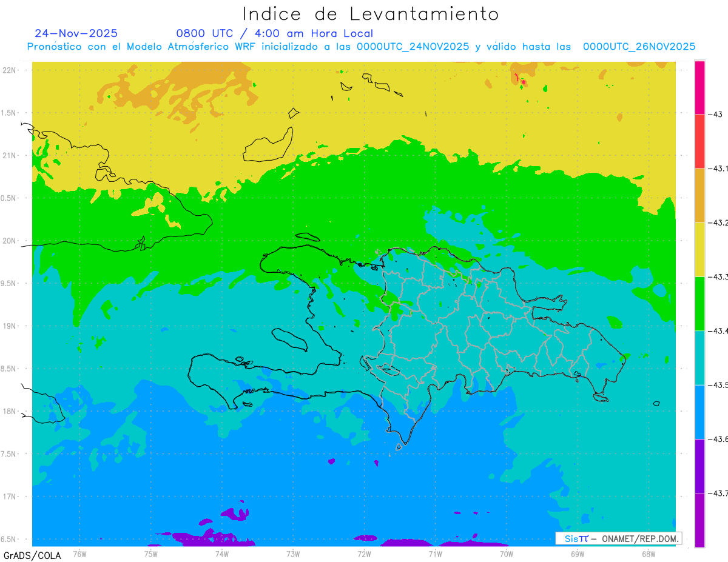728x562 pixels.
Task: Select the "-43.6" color scale value
Action: point(718,439)
